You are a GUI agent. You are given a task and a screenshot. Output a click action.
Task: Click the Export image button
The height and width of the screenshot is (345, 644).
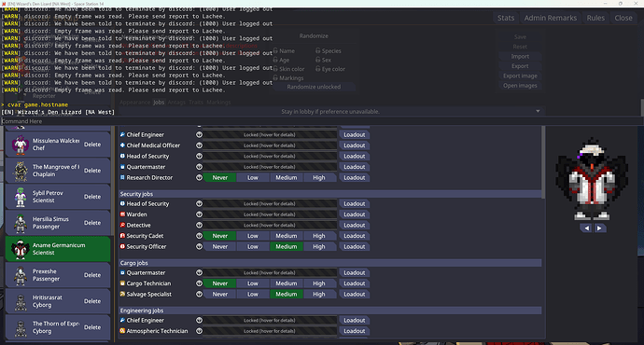pos(520,76)
